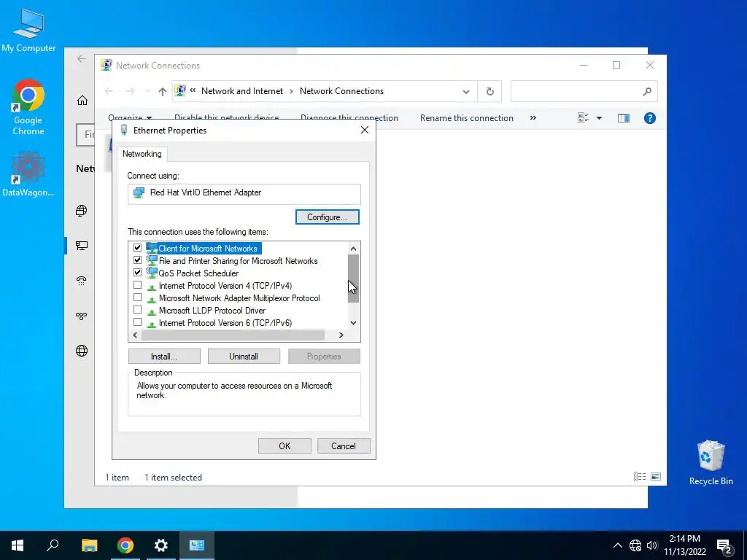Enable Internet Protocol Version 6 checkbox
The image size is (747, 560).
pyautogui.click(x=137, y=322)
